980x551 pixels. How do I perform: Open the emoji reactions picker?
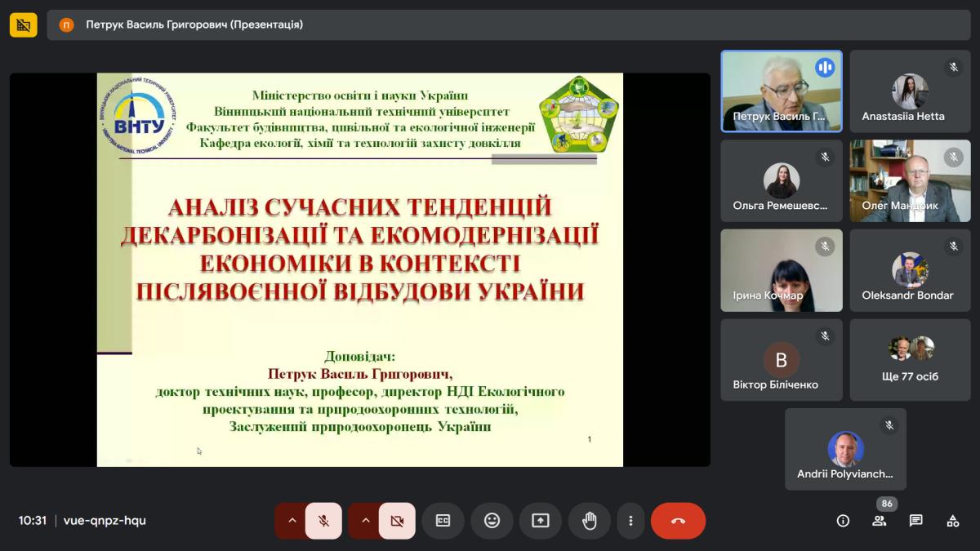click(x=492, y=521)
